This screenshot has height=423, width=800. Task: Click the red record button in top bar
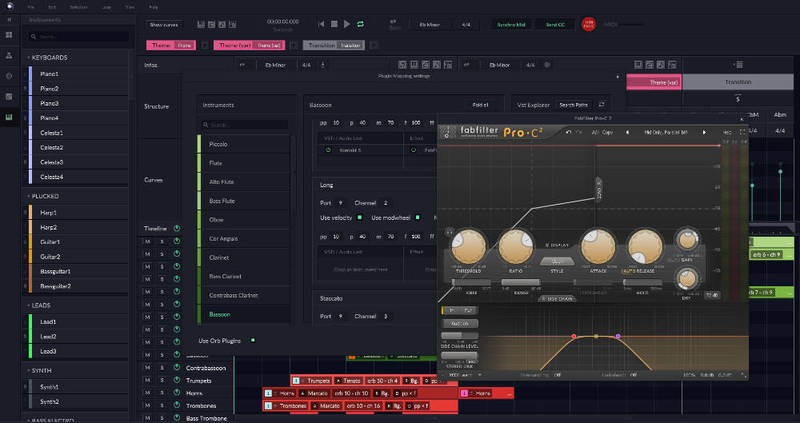(589, 23)
